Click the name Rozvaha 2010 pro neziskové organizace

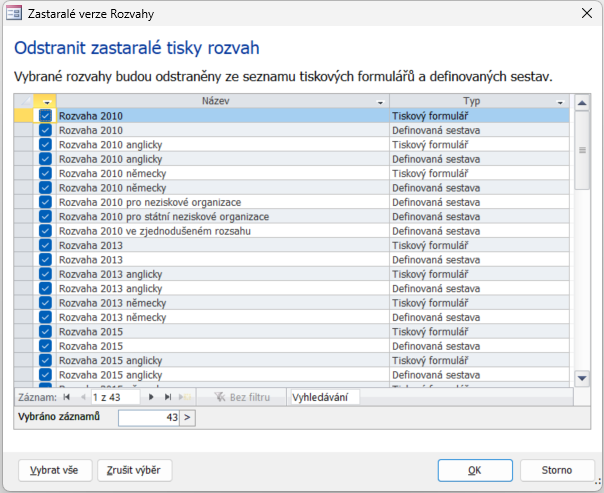pos(150,202)
